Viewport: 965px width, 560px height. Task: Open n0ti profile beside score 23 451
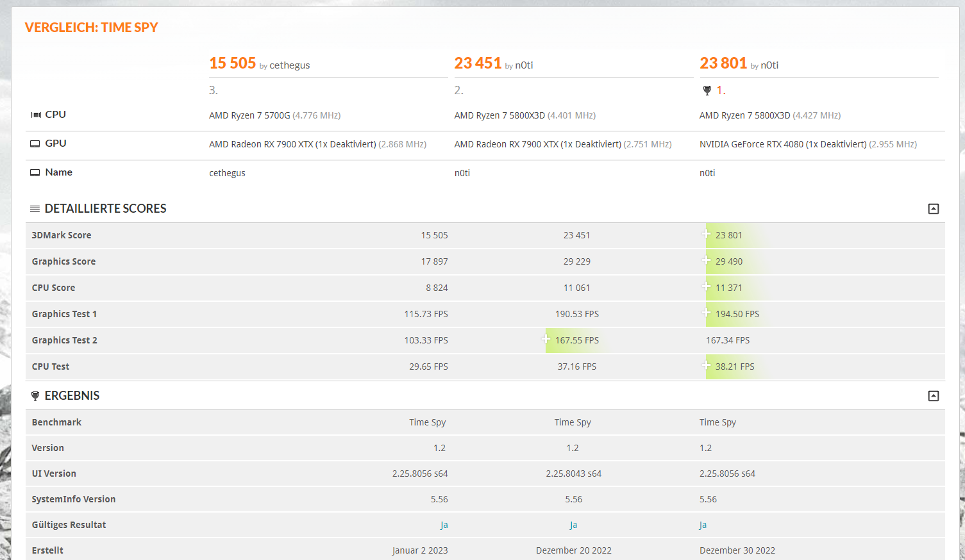click(524, 65)
